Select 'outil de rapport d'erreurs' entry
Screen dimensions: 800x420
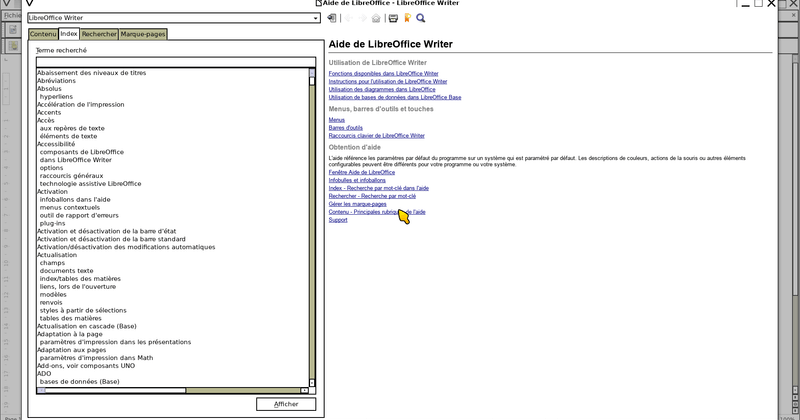point(79,215)
